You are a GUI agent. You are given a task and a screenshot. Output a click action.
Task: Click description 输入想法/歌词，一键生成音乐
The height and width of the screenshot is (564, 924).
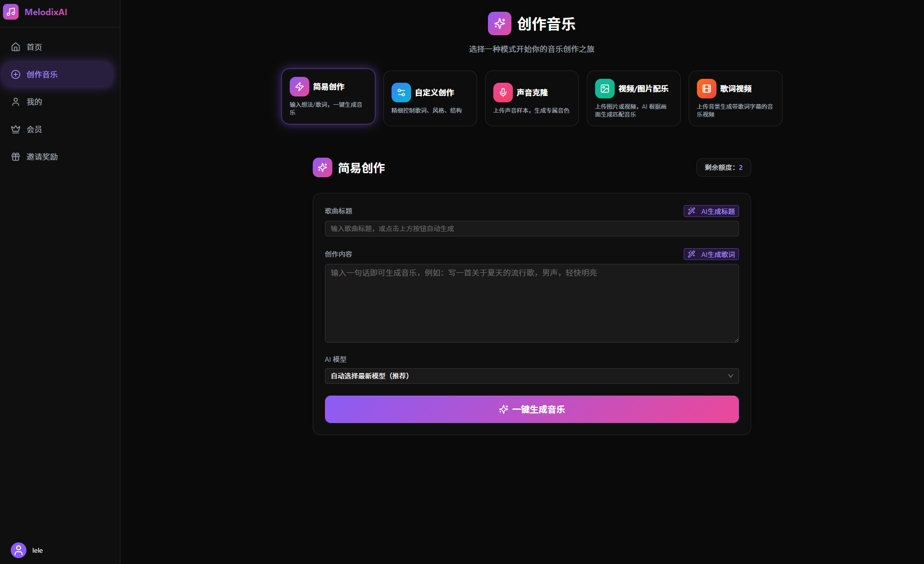tap(326, 109)
